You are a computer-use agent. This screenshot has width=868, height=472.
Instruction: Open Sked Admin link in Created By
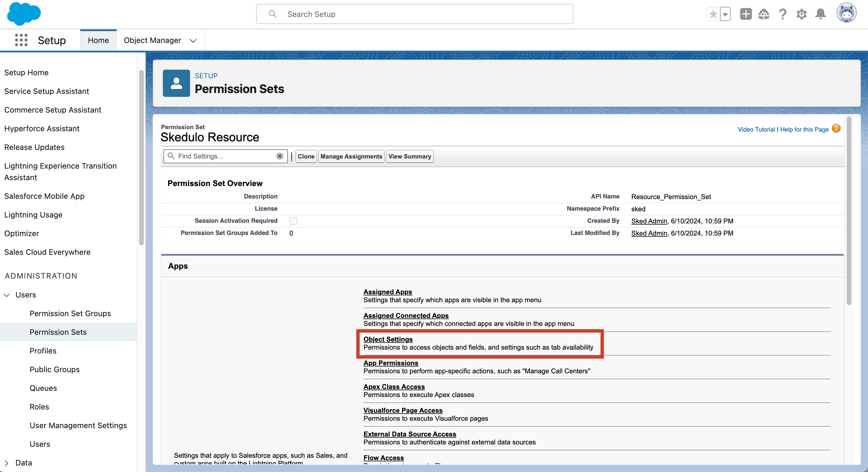(x=649, y=221)
